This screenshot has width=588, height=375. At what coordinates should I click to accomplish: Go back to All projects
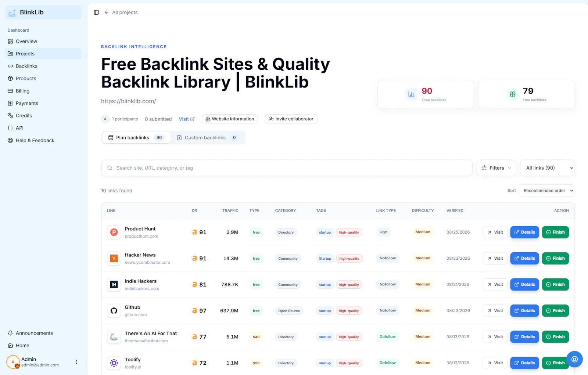click(121, 12)
